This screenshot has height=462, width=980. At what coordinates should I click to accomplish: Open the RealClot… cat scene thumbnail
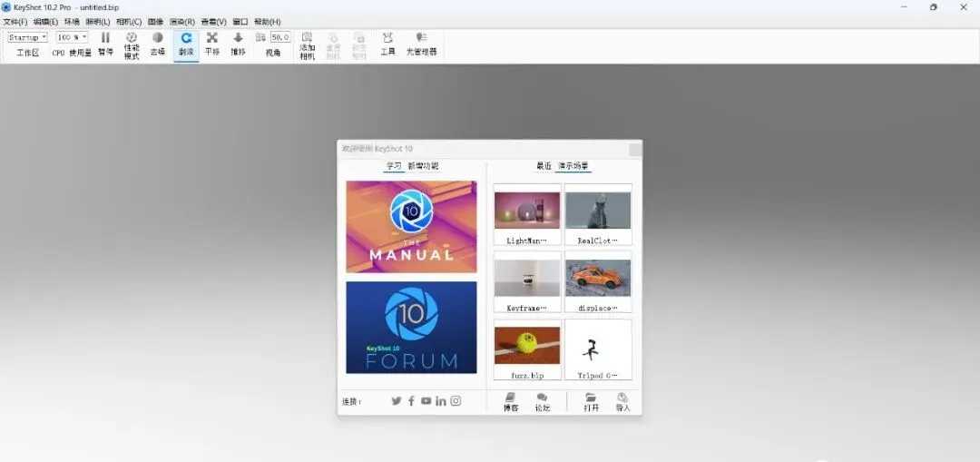point(598,214)
